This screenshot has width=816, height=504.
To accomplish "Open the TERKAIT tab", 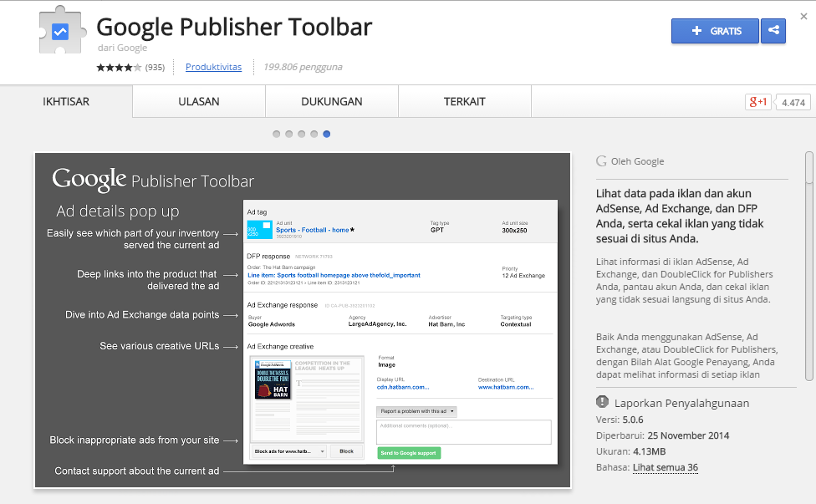I will [465, 101].
